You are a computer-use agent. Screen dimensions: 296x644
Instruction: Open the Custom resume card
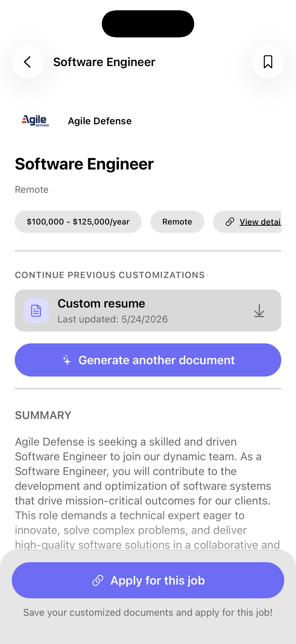148,310
